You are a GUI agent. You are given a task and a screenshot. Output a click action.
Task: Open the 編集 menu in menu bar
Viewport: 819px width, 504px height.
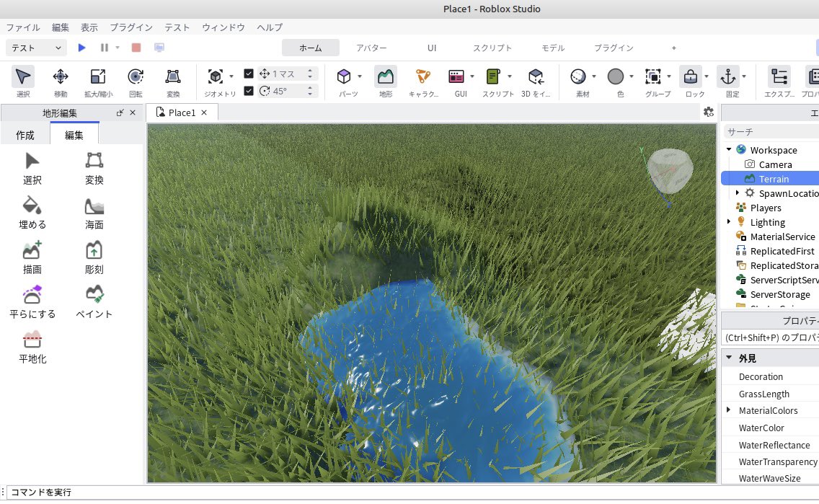[x=61, y=27]
